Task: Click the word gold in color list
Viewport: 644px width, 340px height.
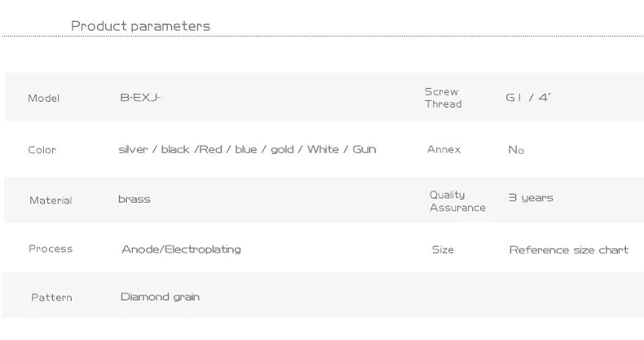Action: [282, 150]
